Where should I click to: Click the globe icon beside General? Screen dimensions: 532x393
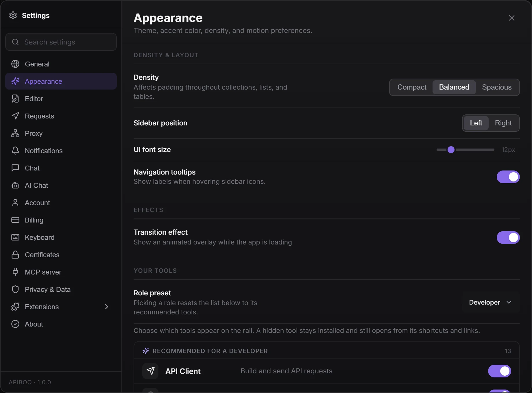[x=15, y=64]
